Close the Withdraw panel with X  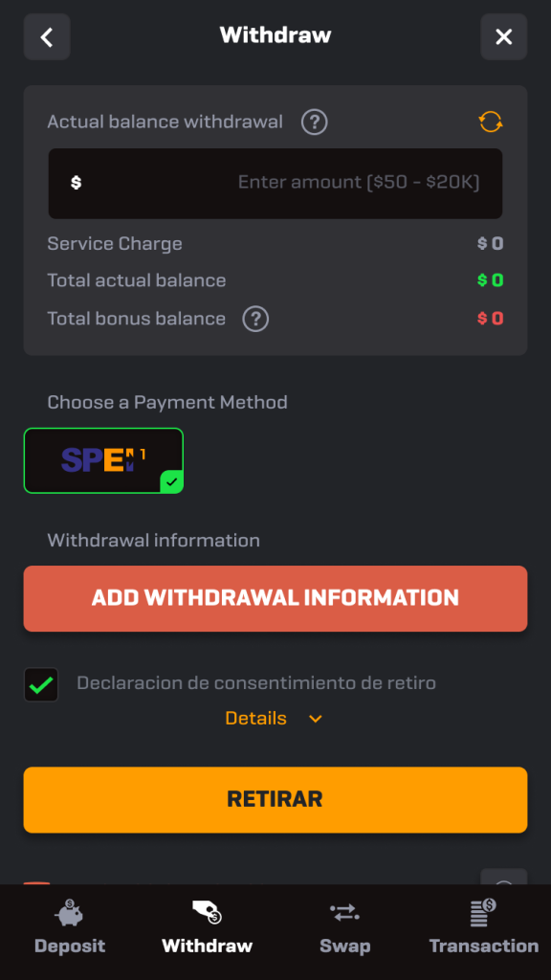point(503,37)
